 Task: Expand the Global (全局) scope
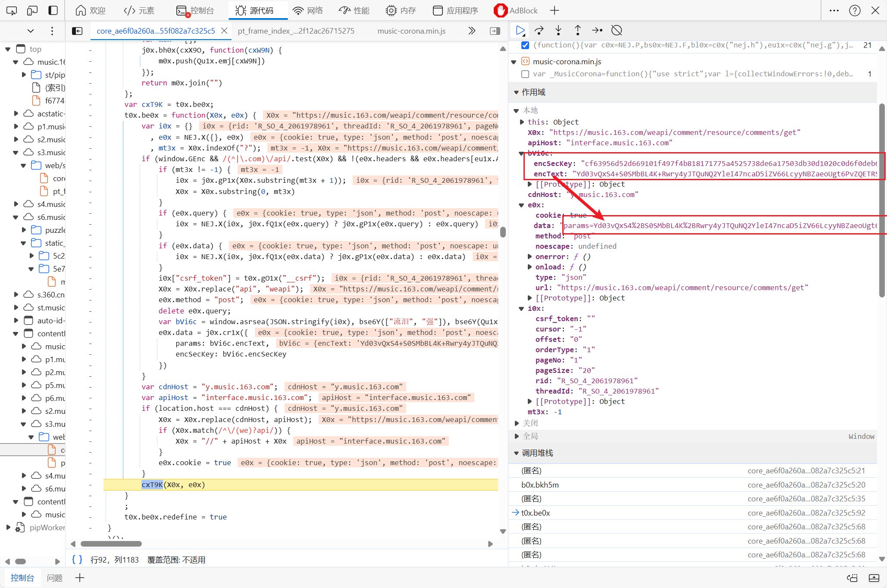[x=517, y=436]
